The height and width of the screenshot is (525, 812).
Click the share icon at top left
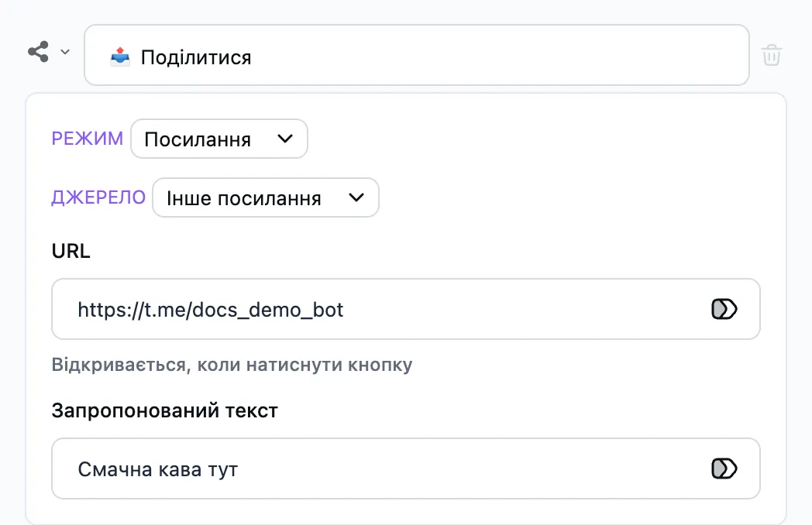point(38,52)
